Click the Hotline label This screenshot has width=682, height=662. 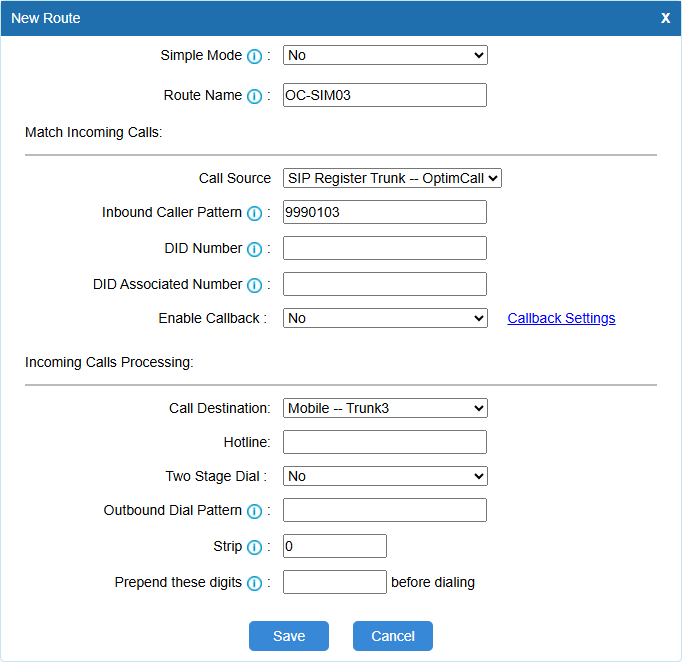point(247,442)
